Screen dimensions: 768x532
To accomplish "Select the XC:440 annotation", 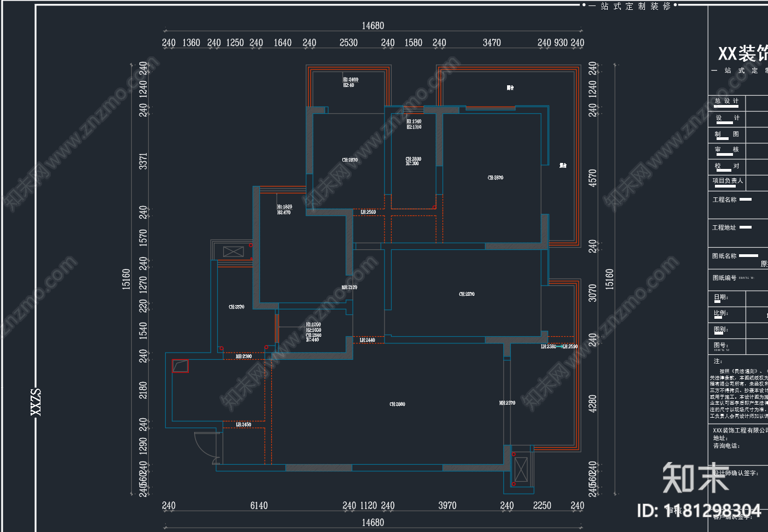I will pos(312,340).
